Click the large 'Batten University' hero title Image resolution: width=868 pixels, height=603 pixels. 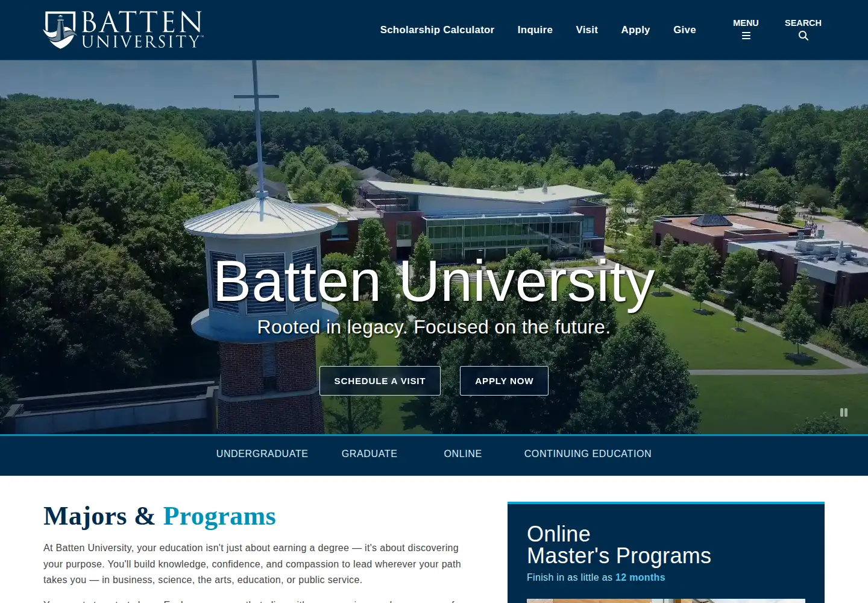(434, 281)
